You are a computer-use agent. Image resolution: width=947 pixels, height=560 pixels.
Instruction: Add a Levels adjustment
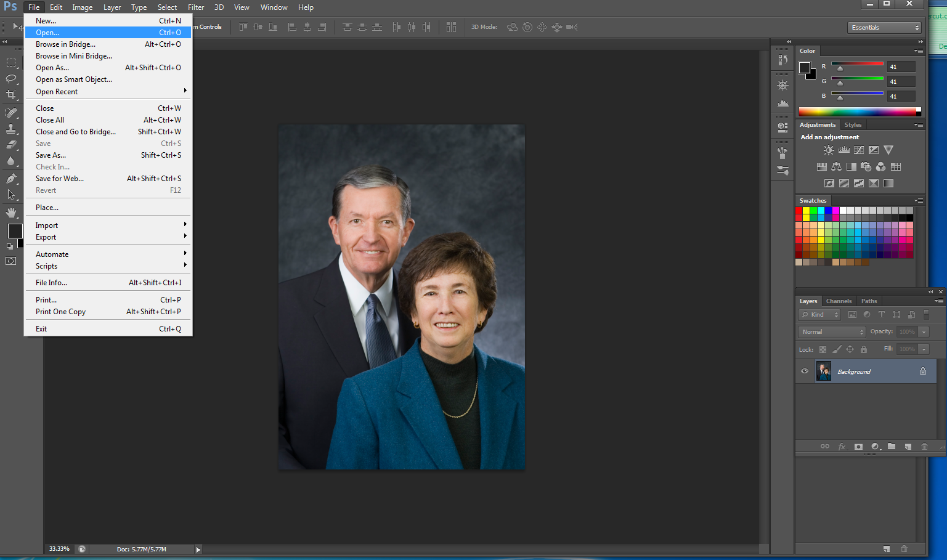[844, 150]
